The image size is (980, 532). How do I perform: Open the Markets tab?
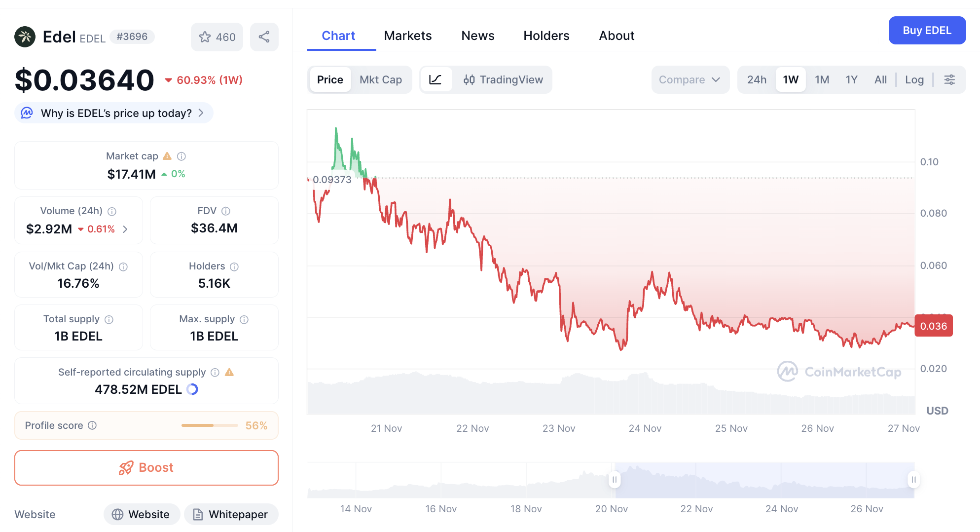point(407,36)
